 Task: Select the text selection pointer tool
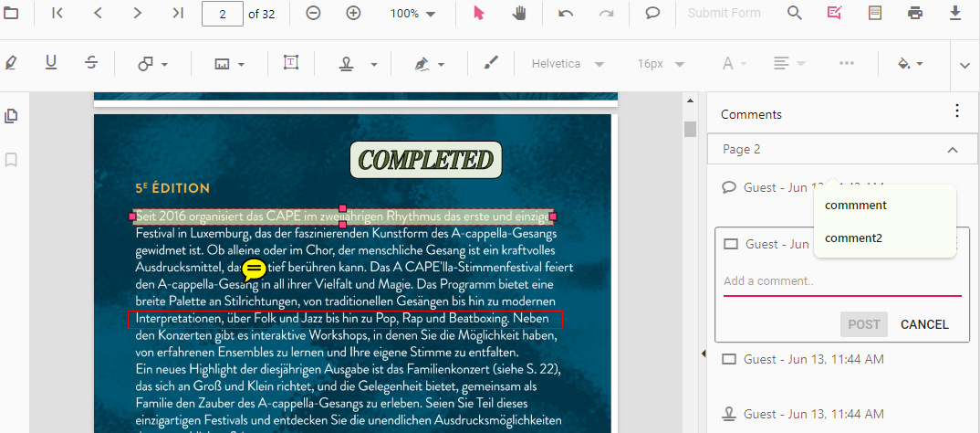[x=479, y=13]
